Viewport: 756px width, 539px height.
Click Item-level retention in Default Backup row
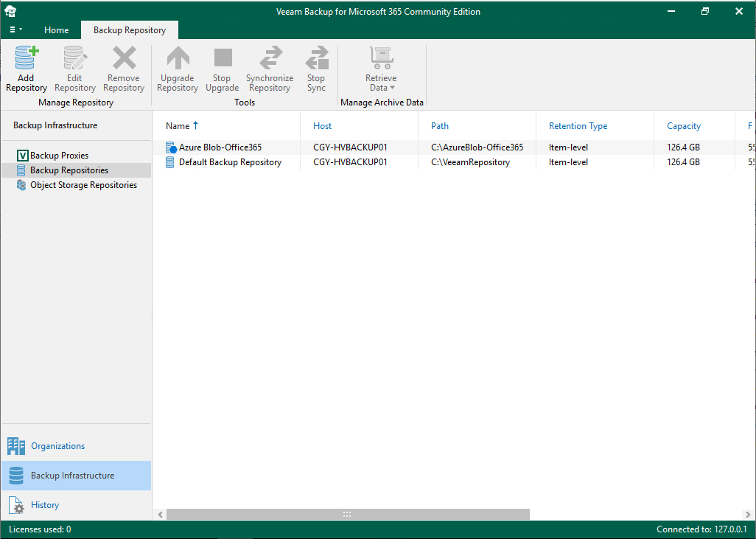point(568,162)
